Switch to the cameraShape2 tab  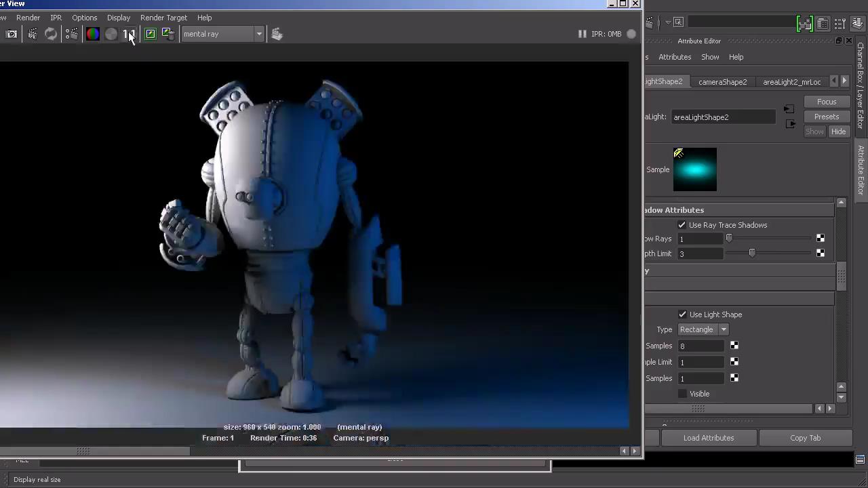(722, 82)
